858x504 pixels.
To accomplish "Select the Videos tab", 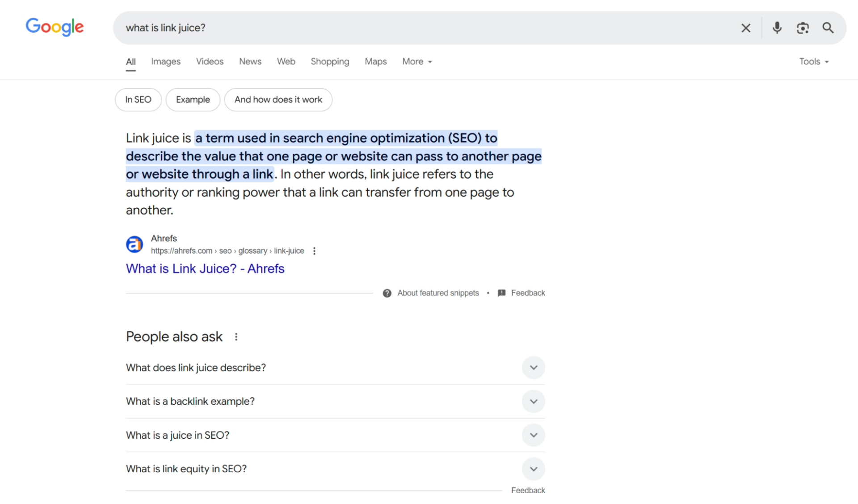I will point(210,61).
